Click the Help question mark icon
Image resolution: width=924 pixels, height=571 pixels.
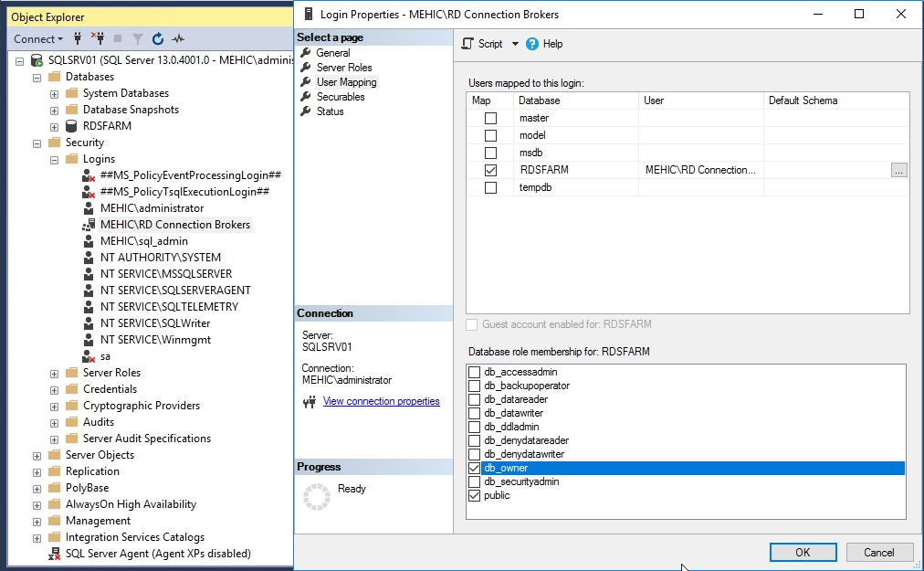click(x=532, y=44)
